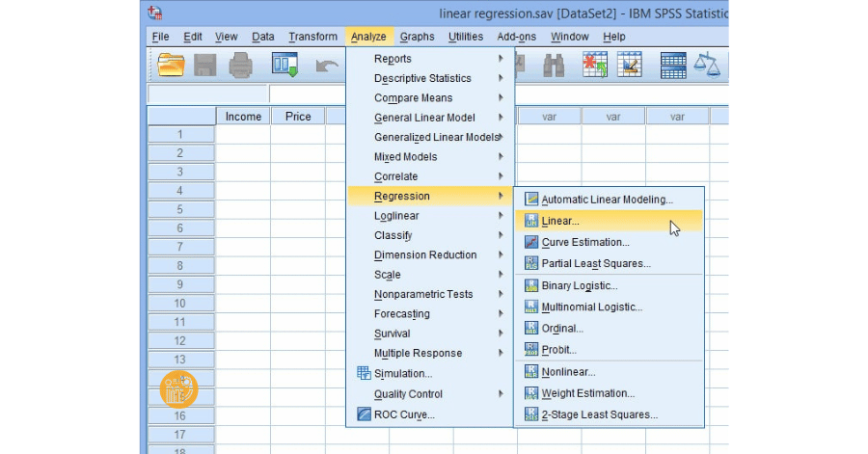The width and height of the screenshot is (868, 454).
Task: Expand the Classify submenu arrow
Action: (501, 235)
